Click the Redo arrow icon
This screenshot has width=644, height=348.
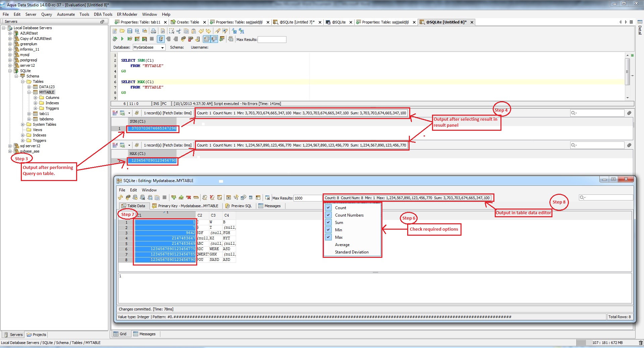point(208,31)
